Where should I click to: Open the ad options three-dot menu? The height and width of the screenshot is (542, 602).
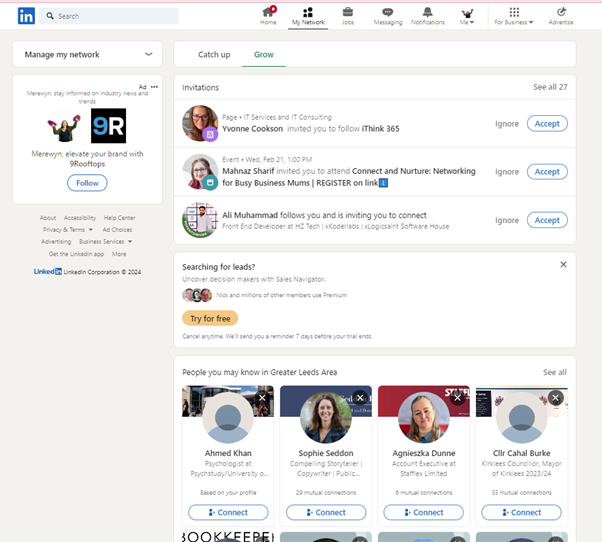click(154, 87)
